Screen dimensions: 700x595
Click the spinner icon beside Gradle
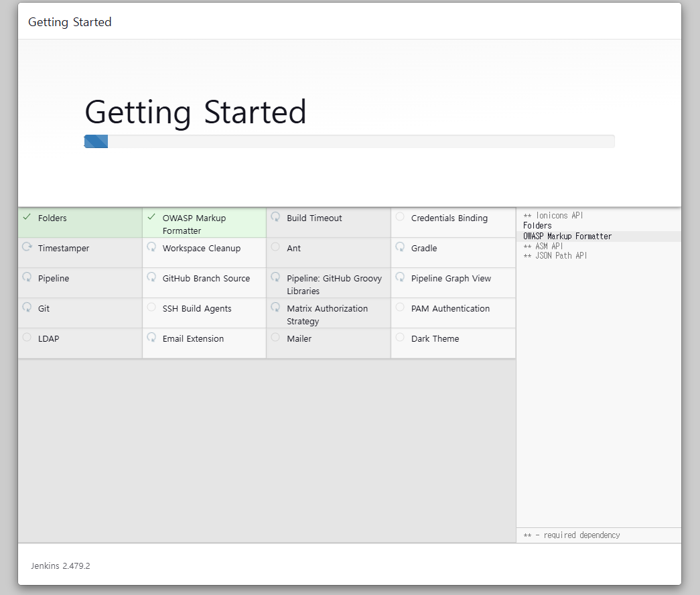point(400,247)
